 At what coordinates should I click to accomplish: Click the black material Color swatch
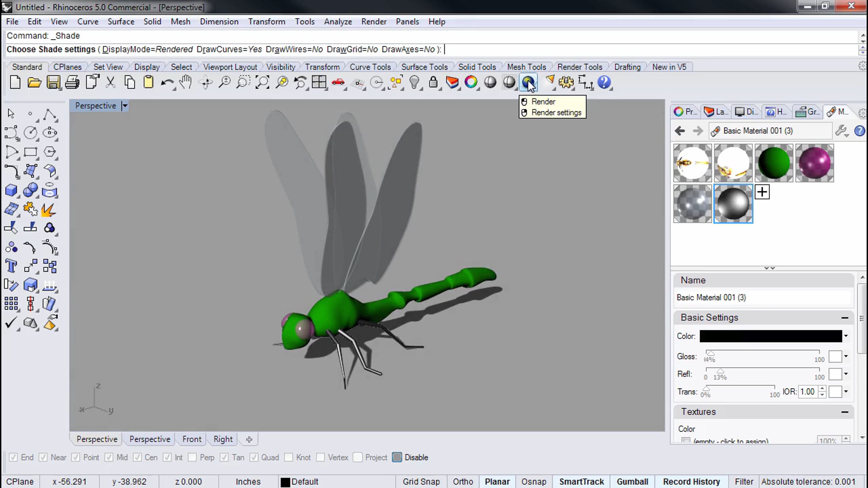tap(771, 336)
